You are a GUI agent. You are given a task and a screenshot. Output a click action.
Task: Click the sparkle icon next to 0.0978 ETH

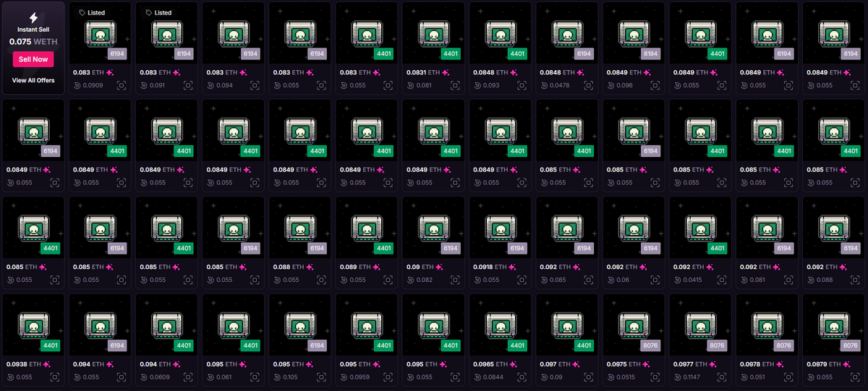point(778,364)
